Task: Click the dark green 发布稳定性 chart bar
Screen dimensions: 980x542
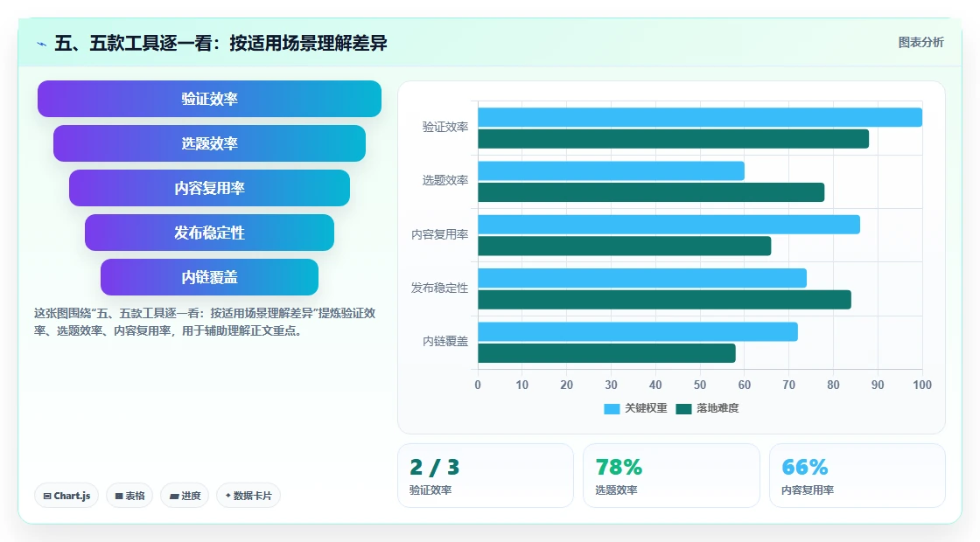Action: [664, 300]
